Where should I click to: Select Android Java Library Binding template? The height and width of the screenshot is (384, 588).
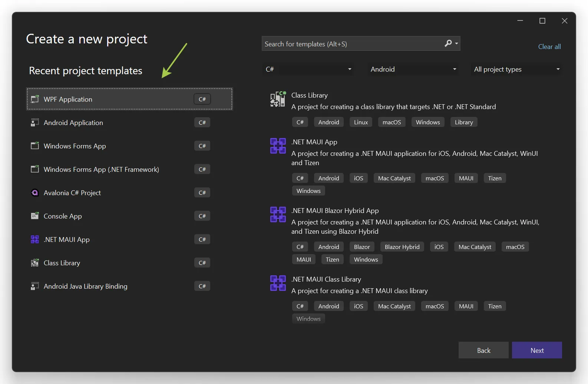(129, 286)
